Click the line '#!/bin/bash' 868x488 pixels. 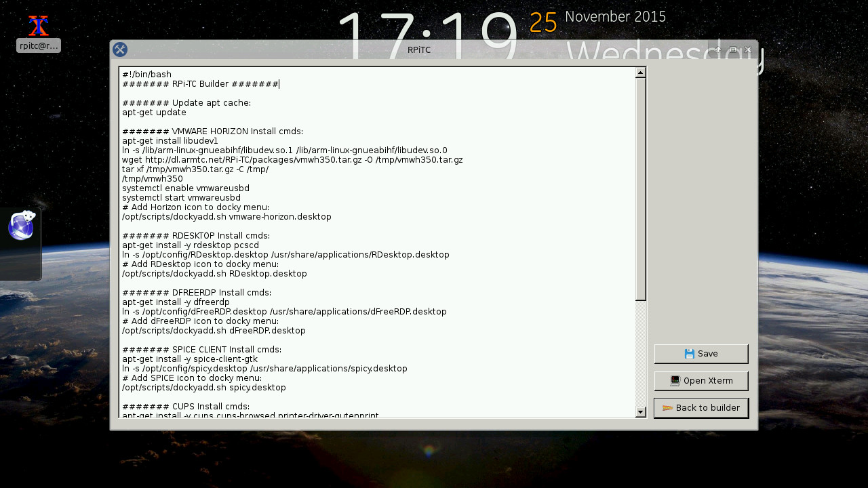pyautogui.click(x=146, y=75)
